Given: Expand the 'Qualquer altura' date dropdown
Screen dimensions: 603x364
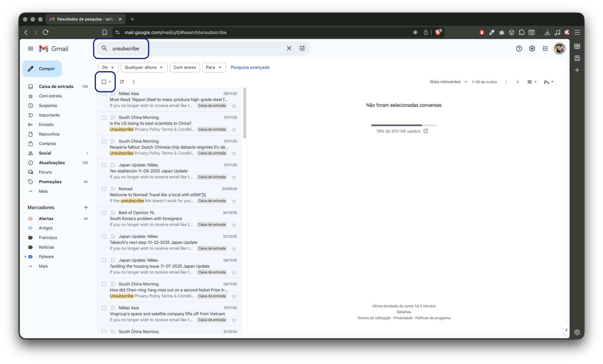Looking at the screenshot, I should click(x=144, y=67).
